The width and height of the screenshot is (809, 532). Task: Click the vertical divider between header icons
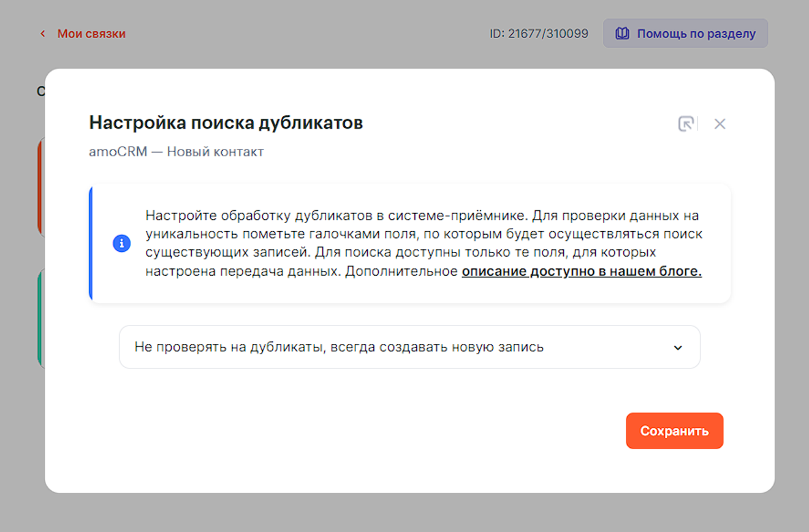pyautogui.click(x=699, y=124)
